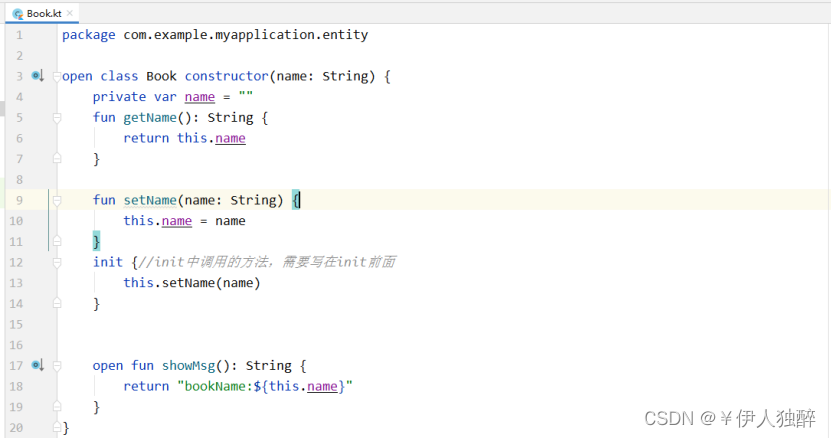Click the 'init' keyword on line 12
Image resolution: width=831 pixels, height=438 pixels.
108,262
